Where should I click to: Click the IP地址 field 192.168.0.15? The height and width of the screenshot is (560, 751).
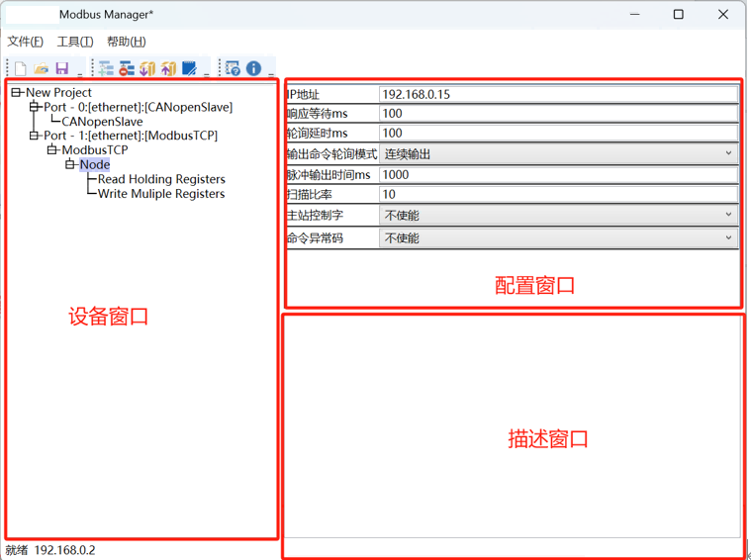tap(558, 94)
